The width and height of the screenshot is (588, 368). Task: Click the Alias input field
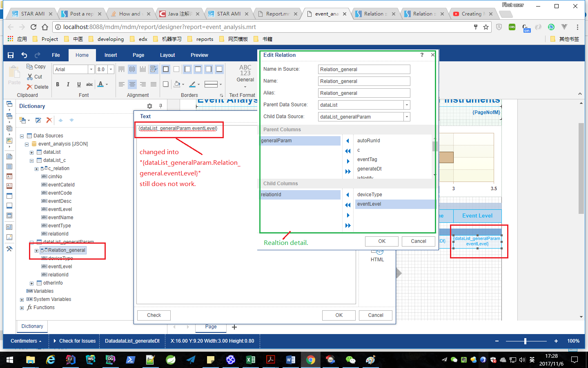(364, 93)
